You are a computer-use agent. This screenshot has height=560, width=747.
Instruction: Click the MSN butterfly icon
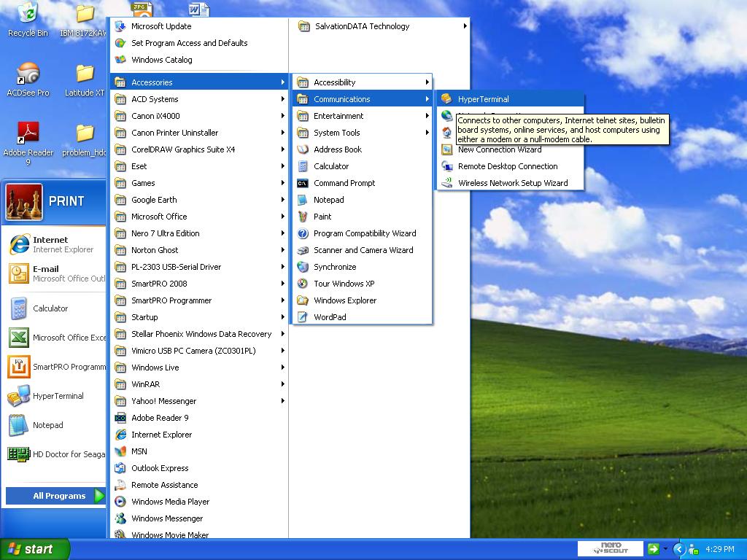120,451
